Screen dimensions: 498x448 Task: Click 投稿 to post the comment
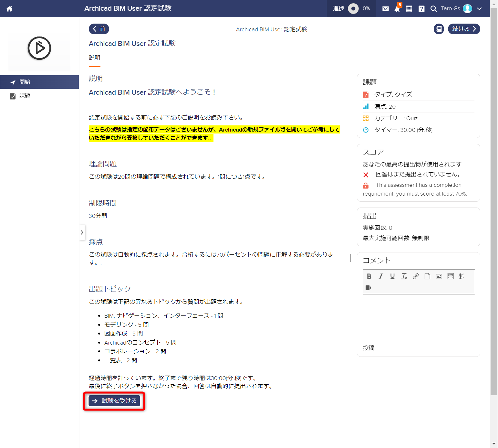pyautogui.click(x=368, y=348)
